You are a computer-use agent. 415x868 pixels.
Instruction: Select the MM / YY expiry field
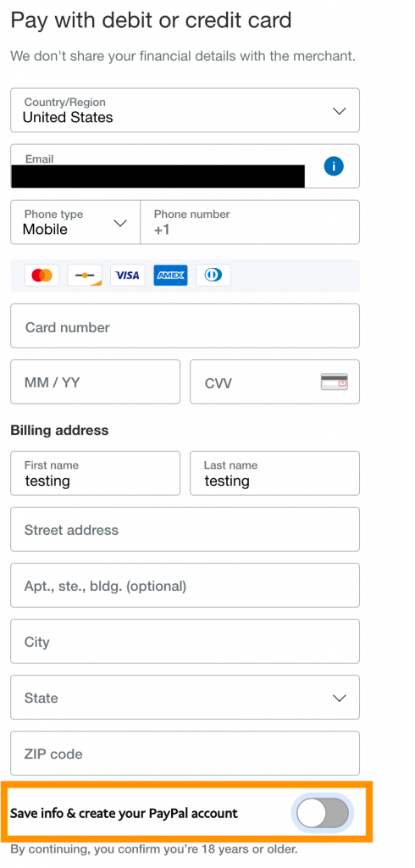point(95,382)
